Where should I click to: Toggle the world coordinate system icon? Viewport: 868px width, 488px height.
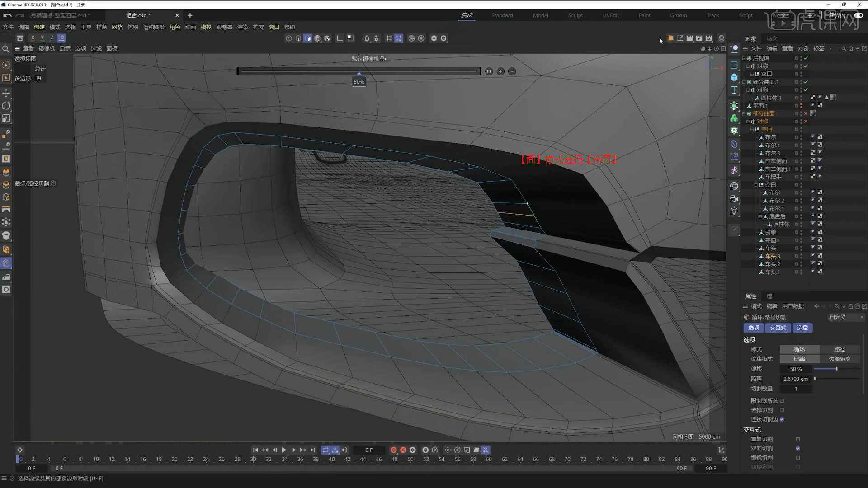pos(61,38)
